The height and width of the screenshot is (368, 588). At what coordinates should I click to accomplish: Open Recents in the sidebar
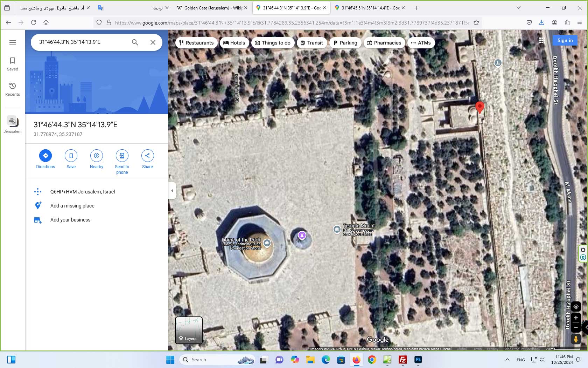click(x=13, y=89)
